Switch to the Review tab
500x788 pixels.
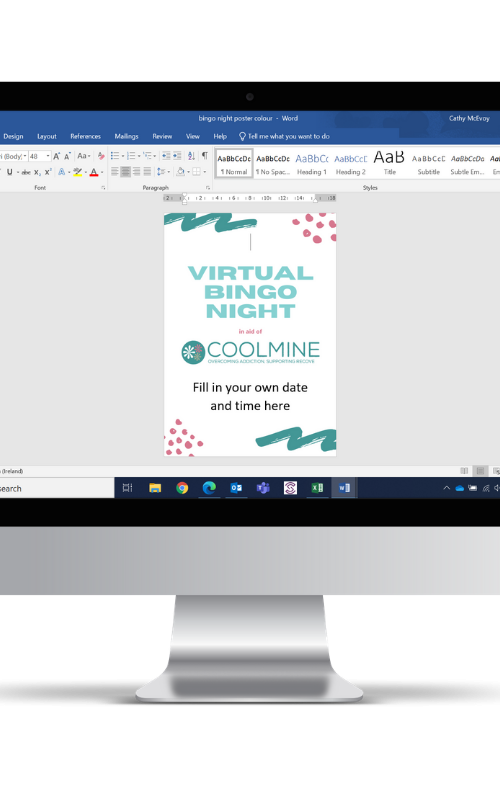pos(162,136)
